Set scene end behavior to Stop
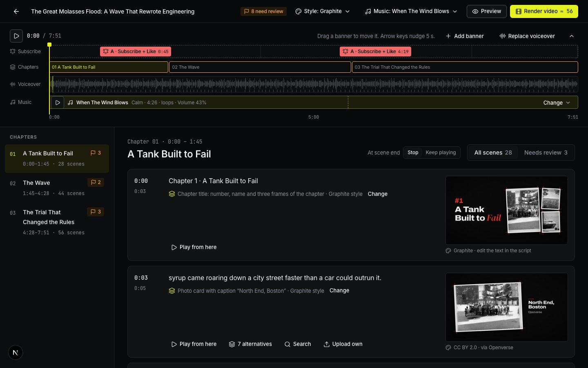 413,153
